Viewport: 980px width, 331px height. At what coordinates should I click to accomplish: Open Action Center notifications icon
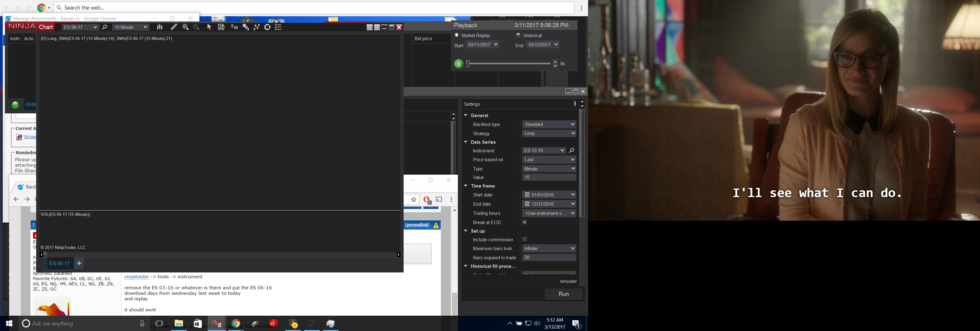(x=576, y=324)
